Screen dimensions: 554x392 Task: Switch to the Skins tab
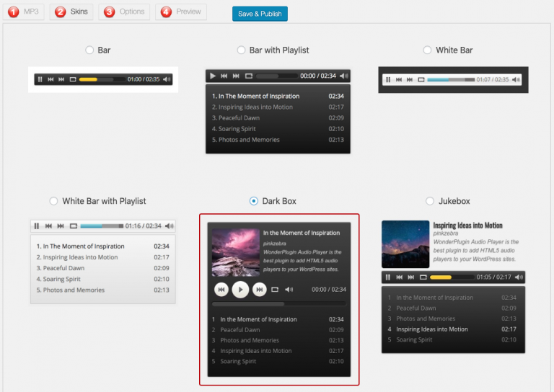(71, 12)
